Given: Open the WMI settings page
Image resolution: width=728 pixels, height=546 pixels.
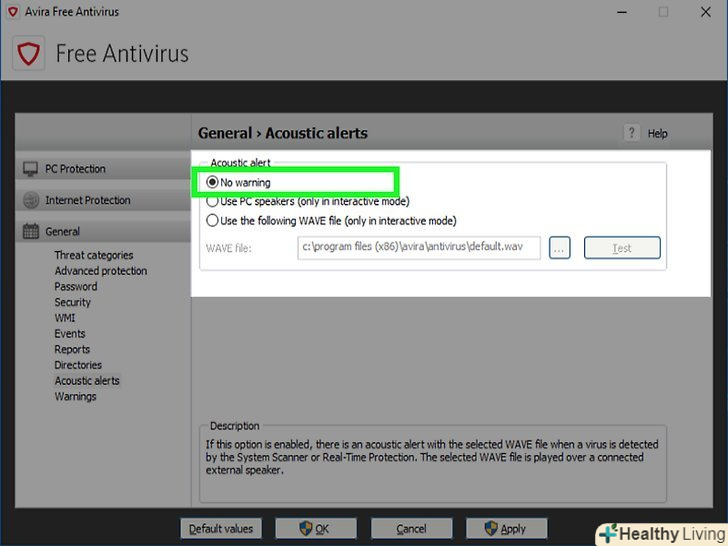Looking at the screenshot, I should click(x=65, y=318).
